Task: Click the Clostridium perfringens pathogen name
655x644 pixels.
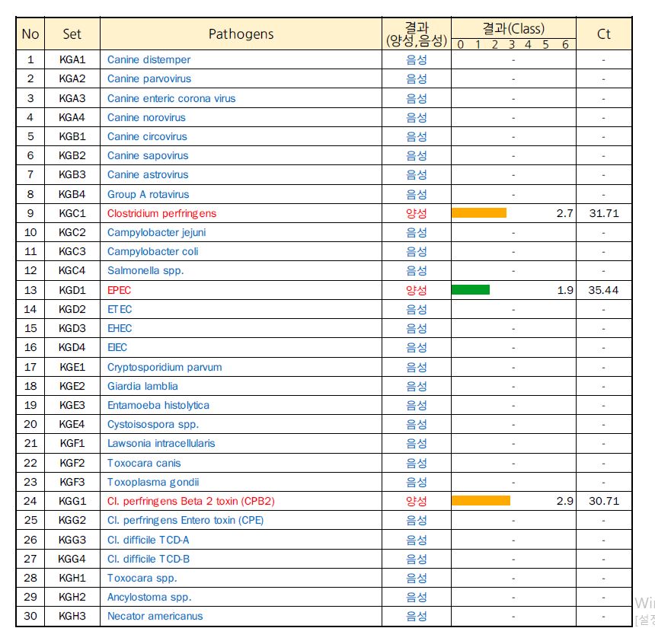Action: tap(161, 213)
